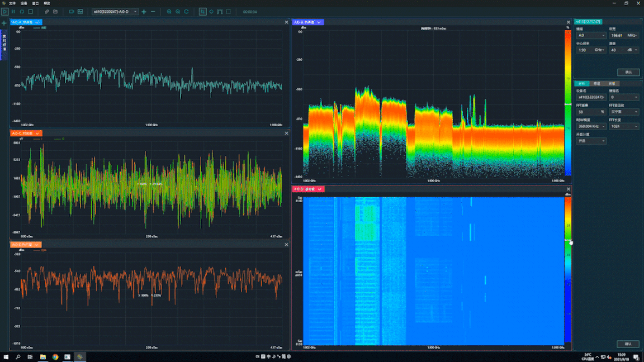The width and height of the screenshot is (644, 362).
Task: Open the folder icon in toolbar
Action: coord(55,12)
